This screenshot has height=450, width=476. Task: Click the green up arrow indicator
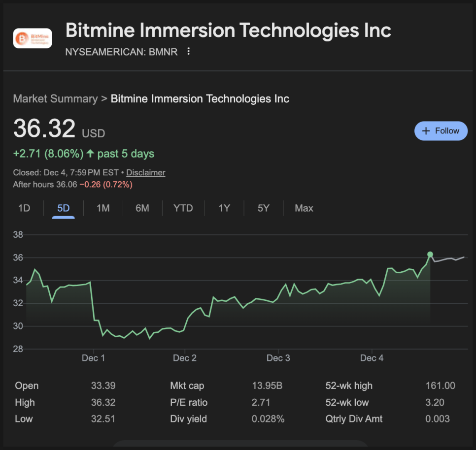coord(90,154)
